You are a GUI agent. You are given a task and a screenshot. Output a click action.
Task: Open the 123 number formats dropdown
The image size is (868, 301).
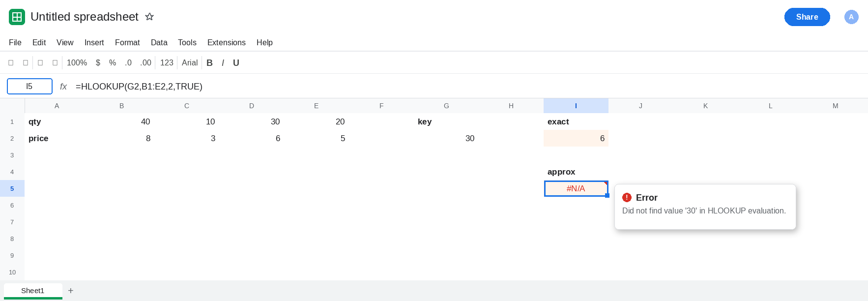coord(167,63)
